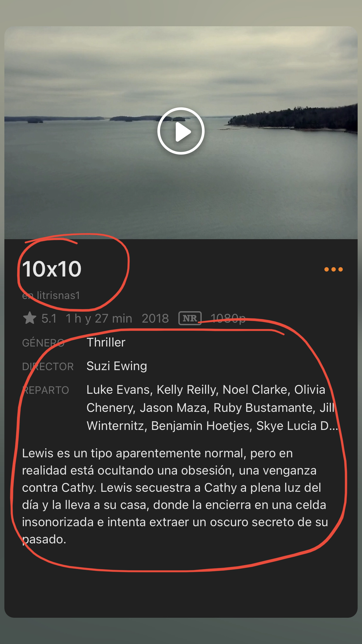The image size is (362, 644).
Task: Tap the NR content rating badge
Action: [x=190, y=318]
